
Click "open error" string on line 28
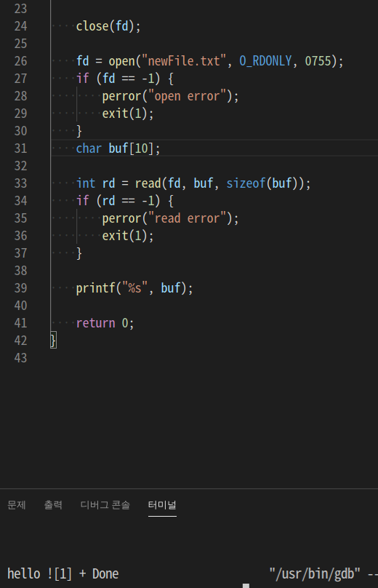click(187, 96)
